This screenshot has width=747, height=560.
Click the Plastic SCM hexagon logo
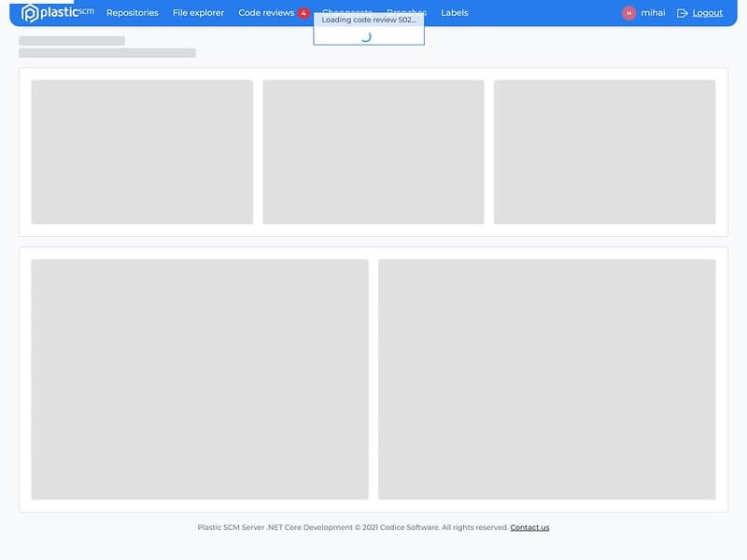[30, 12]
